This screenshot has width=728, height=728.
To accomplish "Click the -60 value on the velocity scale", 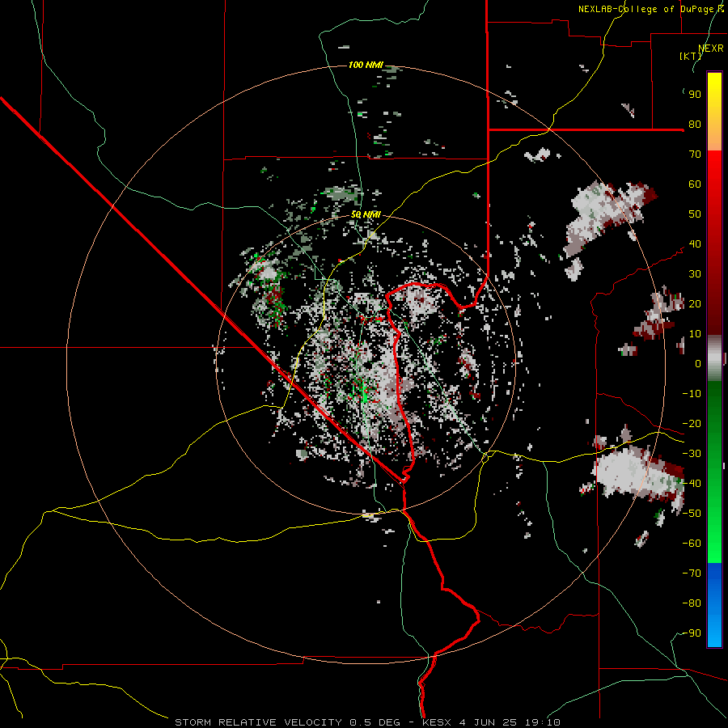I will point(692,544).
